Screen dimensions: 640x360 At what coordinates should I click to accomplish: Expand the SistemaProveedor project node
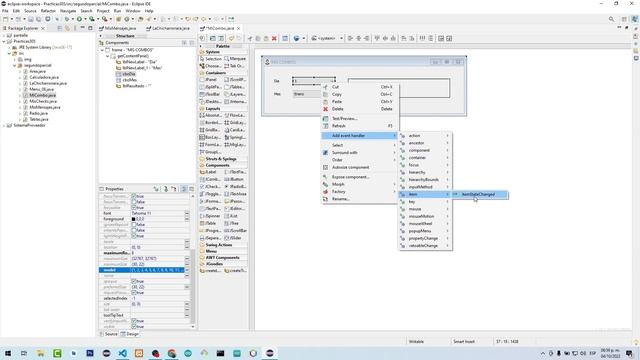click(x=4, y=126)
